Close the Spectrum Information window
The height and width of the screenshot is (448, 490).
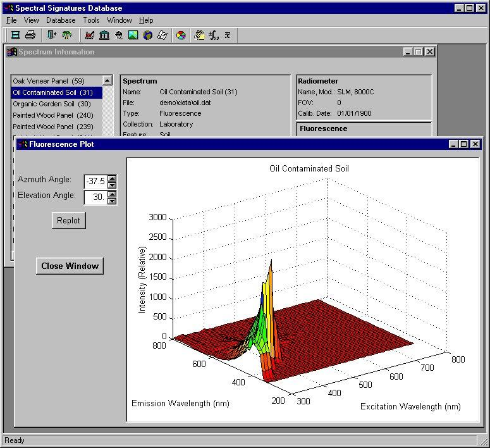[x=430, y=52]
